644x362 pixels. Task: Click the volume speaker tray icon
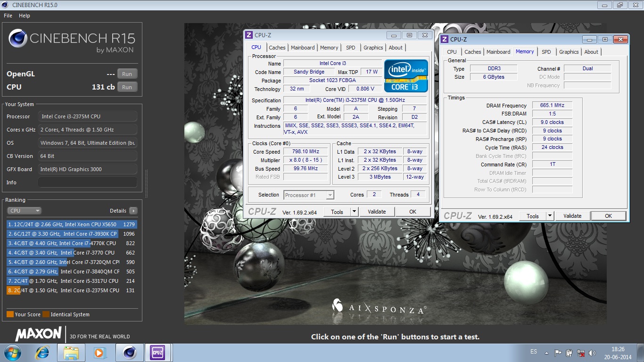pos(592,353)
